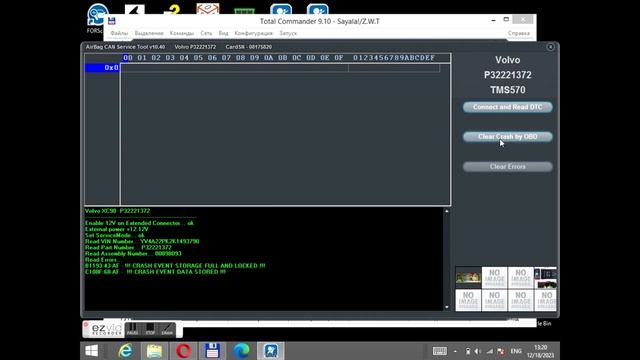Open top-right screenshot thumbnail in gallery
640x360 pixels.
pos(546,278)
